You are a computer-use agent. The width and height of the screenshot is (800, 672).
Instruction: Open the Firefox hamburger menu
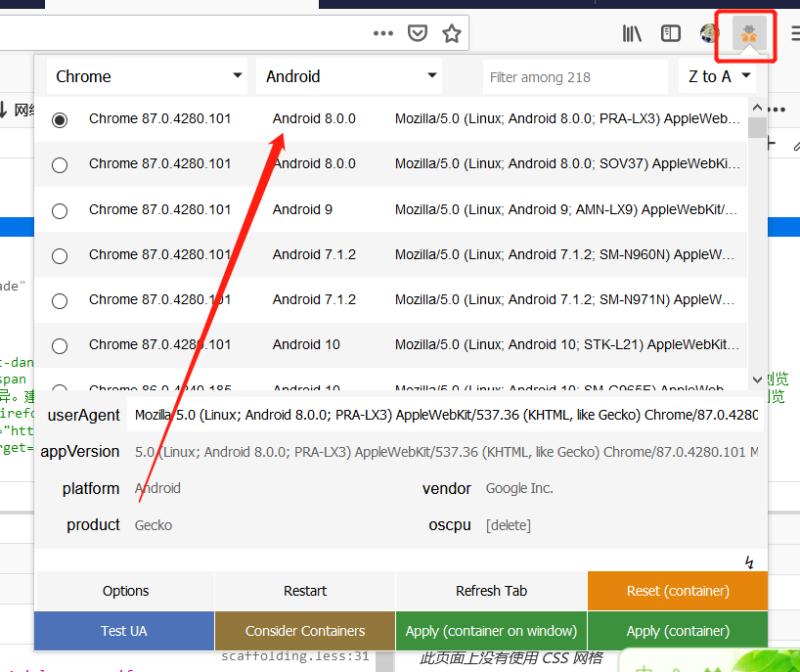(x=795, y=33)
